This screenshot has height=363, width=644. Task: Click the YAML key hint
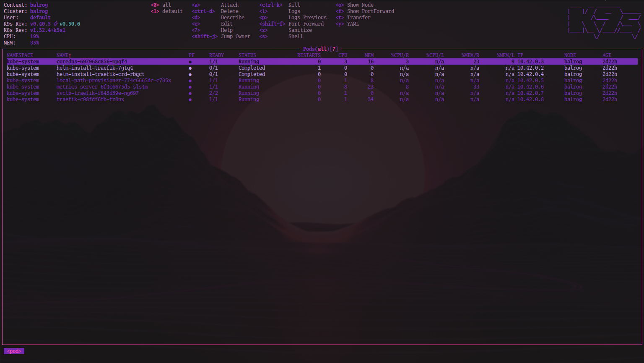pos(347,24)
